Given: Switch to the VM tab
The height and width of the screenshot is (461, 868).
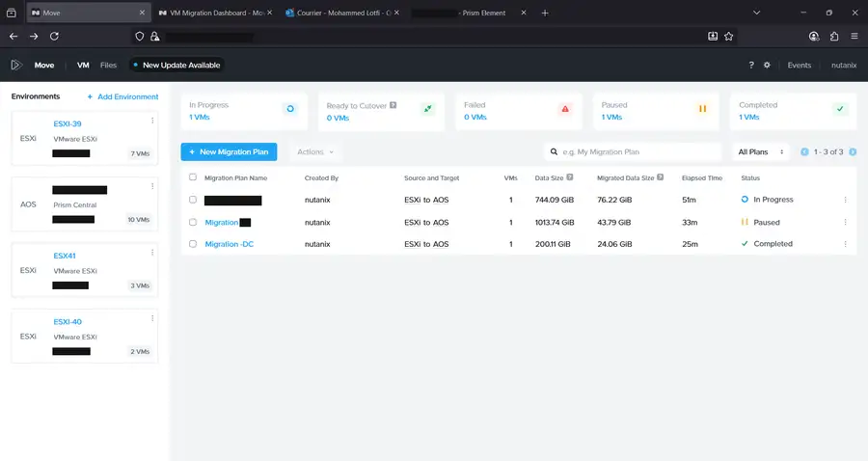Looking at the screenshot, I should (83, 65).
